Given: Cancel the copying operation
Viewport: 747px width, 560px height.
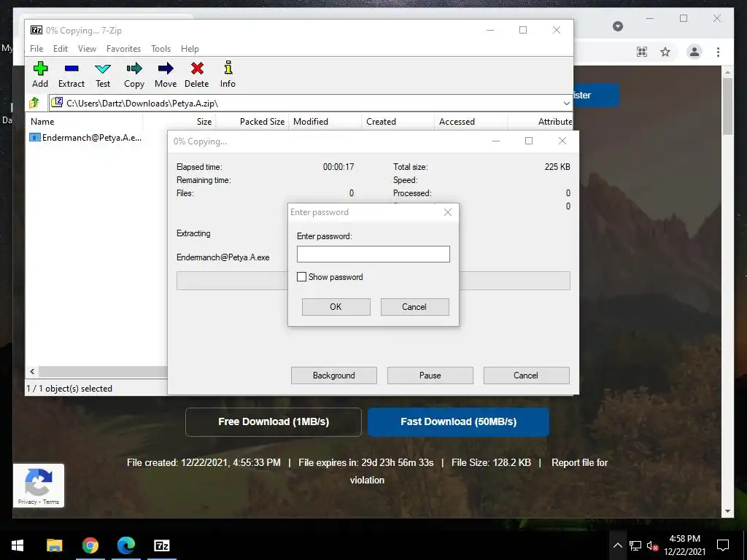Looking at the screenshot, I should (x=526, y=376).
